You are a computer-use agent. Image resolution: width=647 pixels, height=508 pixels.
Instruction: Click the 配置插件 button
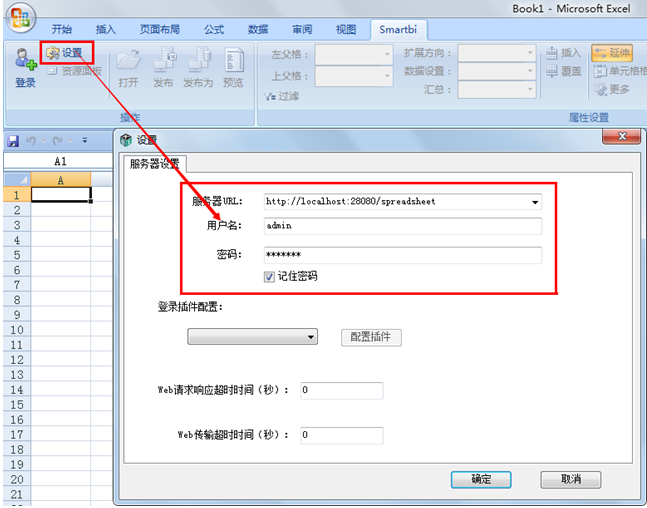(x=373, y=337)
